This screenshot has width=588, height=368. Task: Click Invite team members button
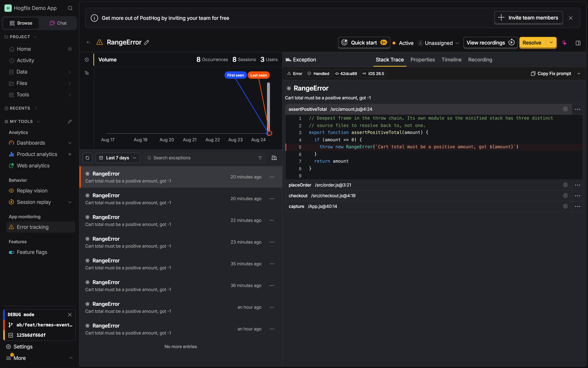click(x=528, y=18)
